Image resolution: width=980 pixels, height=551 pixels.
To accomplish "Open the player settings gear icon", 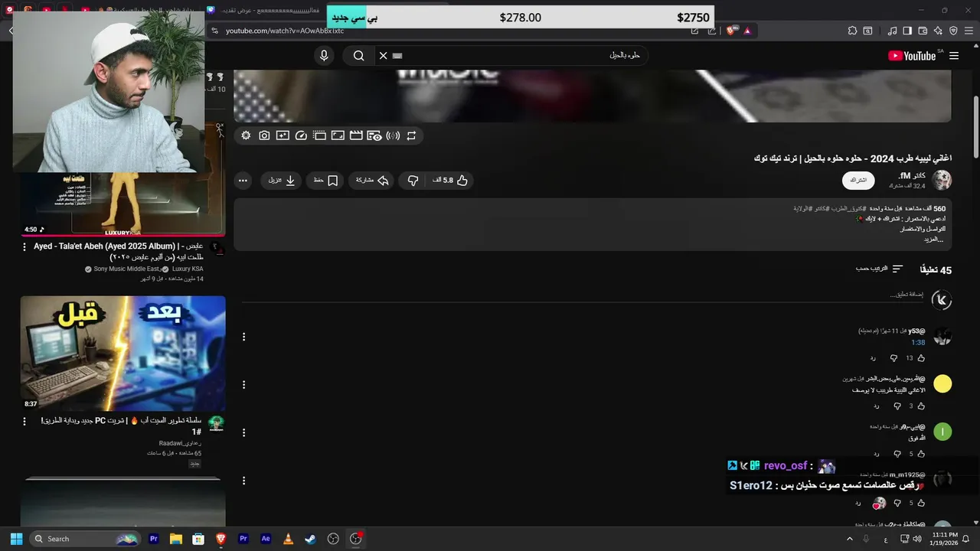I will [246, 135].
